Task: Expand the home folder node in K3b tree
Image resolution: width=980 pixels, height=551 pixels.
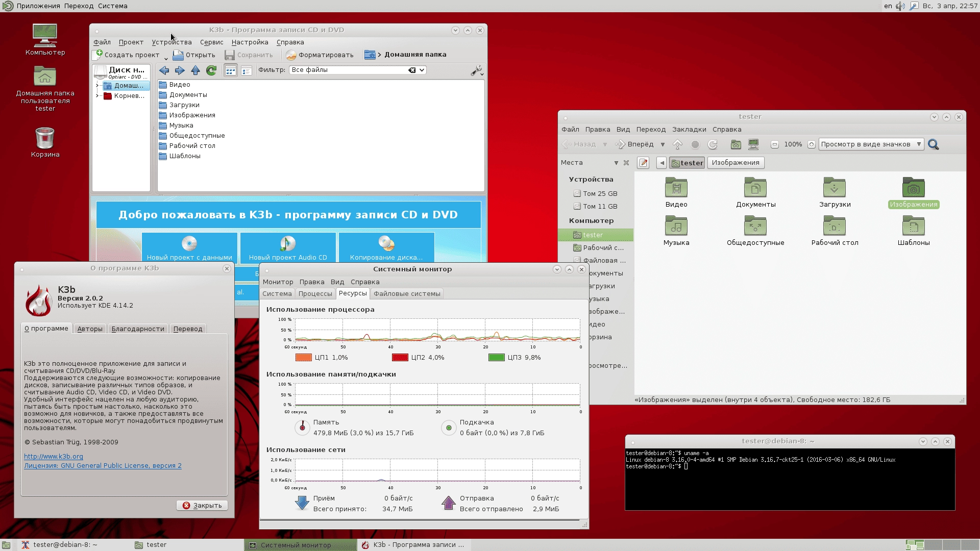Action: pos(97,86)
